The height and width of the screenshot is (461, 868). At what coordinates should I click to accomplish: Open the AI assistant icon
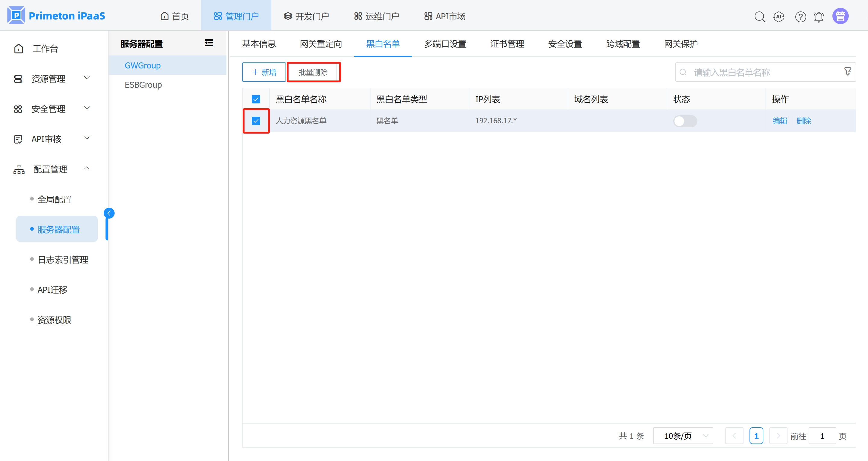pyautogui.click(x=779, y=17)
